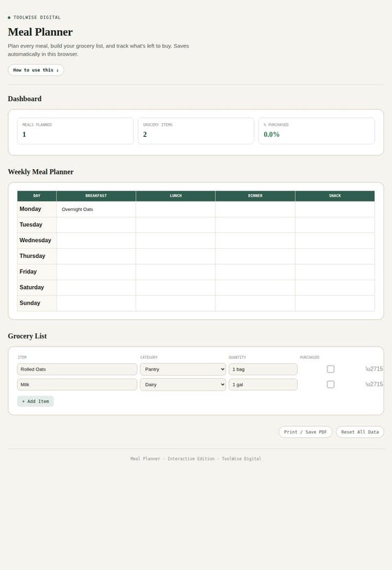Click the Category column label
The image size is (392, 570).
coord(149,358)
